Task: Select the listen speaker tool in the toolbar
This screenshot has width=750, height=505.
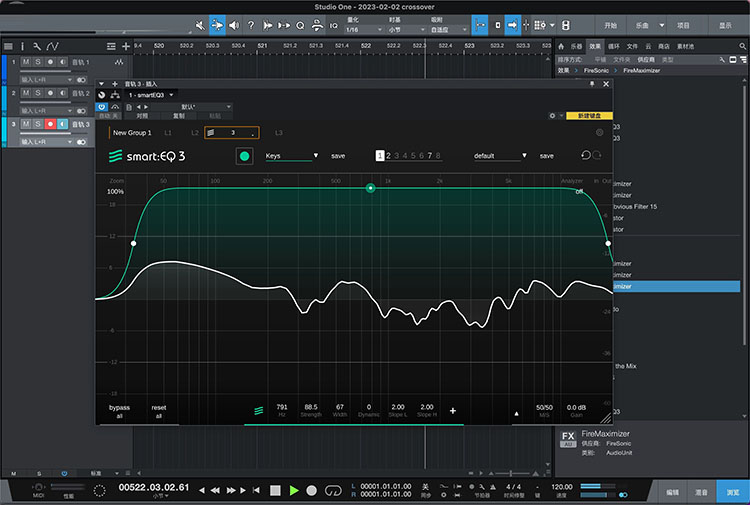Action: 234,25
